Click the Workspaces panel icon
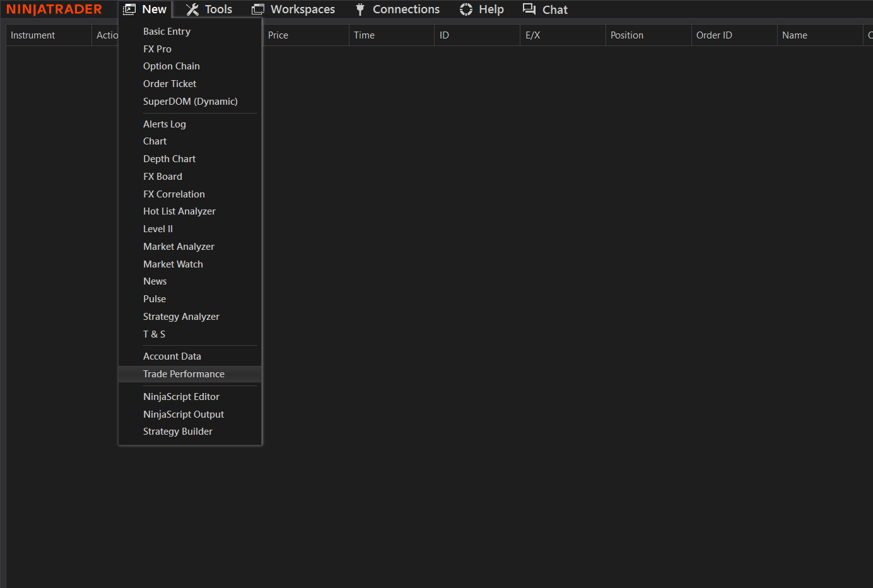The height and width of the screenshot is (588, 873). tap(257, 9)
